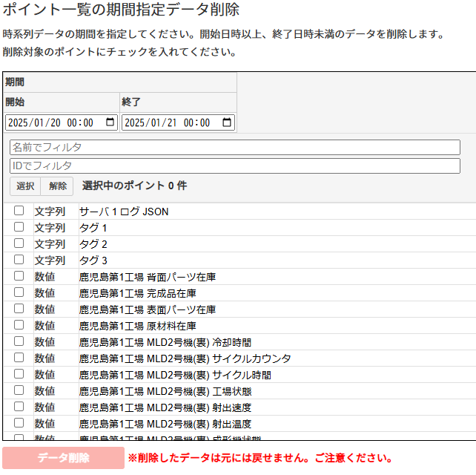Viewport: 476px width, 475px height.
Task: Open calendar picker in end datetime field
Action: click(227, 122)
